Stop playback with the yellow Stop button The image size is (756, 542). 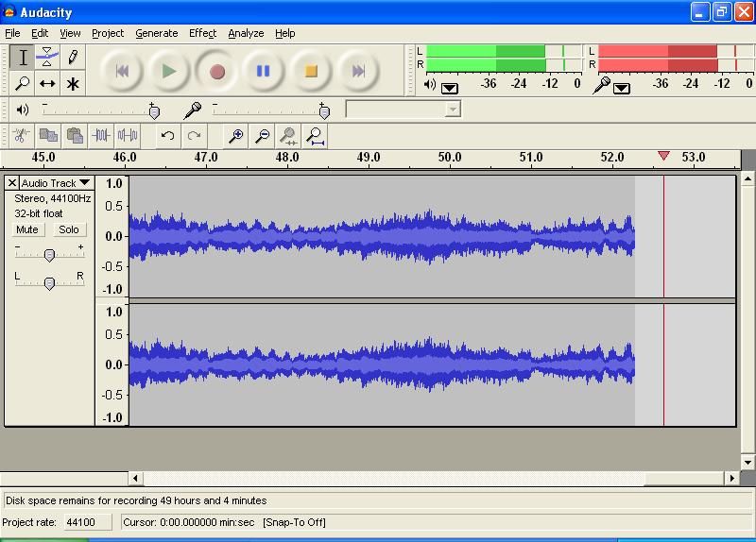[x=311, y=72]
